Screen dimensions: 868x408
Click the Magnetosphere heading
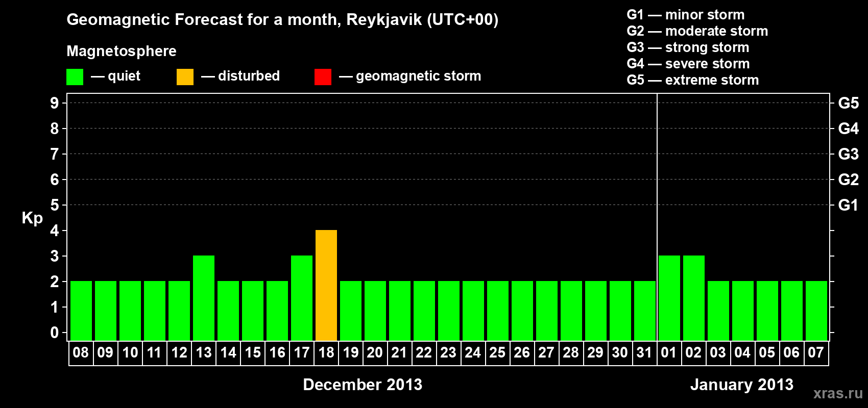[x=122, y=52]
